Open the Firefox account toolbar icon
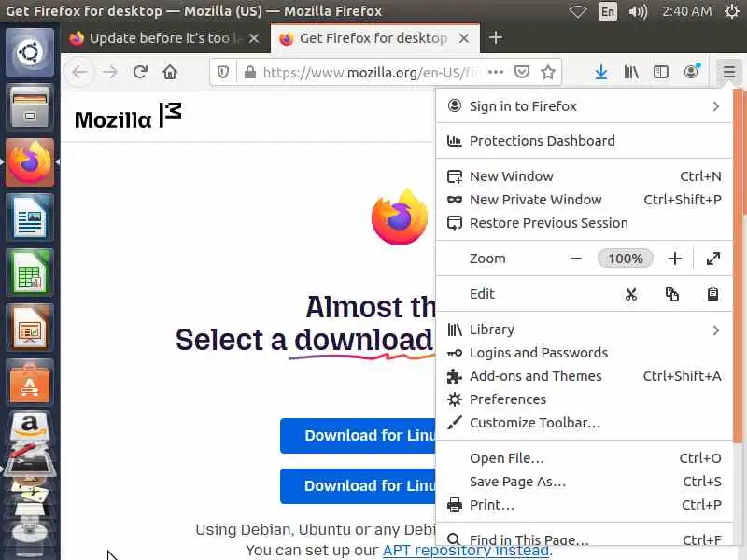Image resolution: width=747 pixels, height=560 pixels. point(691,72)
